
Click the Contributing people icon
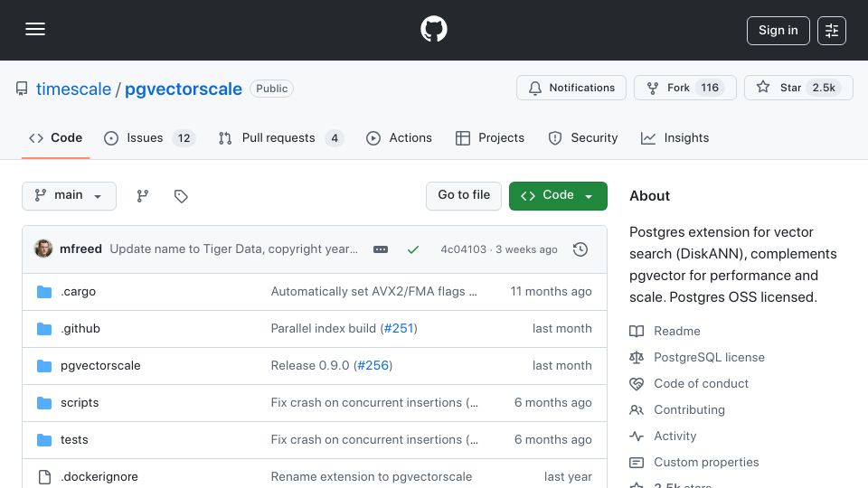coord(637,410)
